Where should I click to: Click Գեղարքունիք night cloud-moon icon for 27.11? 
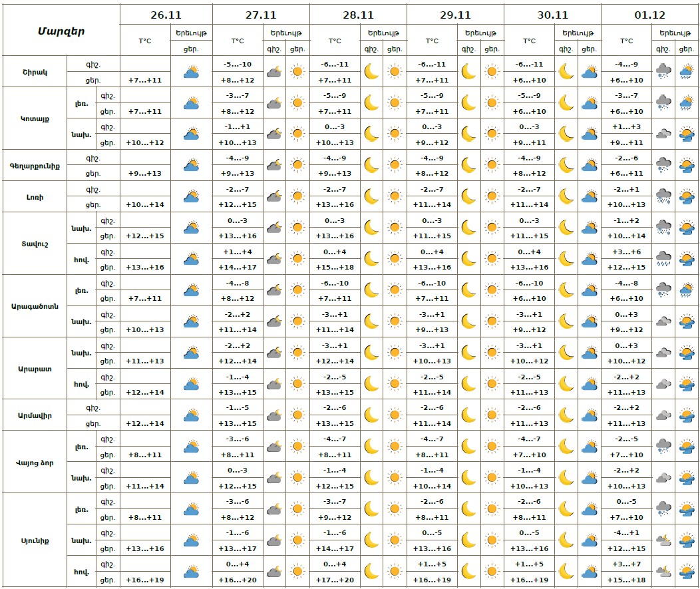point(274,165)
